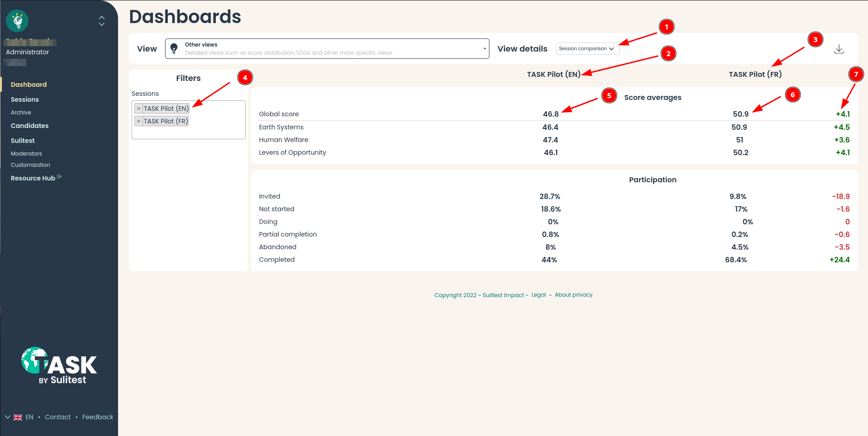Click the Levers of Opportunity row label

pos(292,152)
